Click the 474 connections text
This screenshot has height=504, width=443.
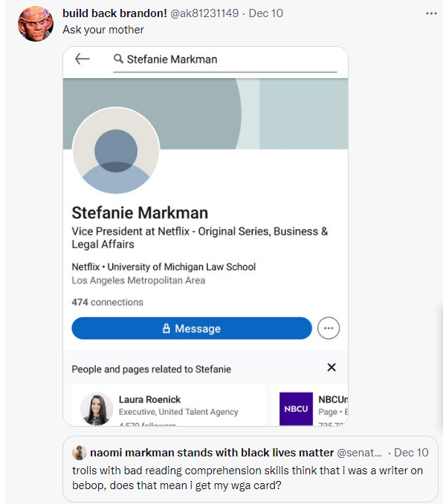pos(107,302)
